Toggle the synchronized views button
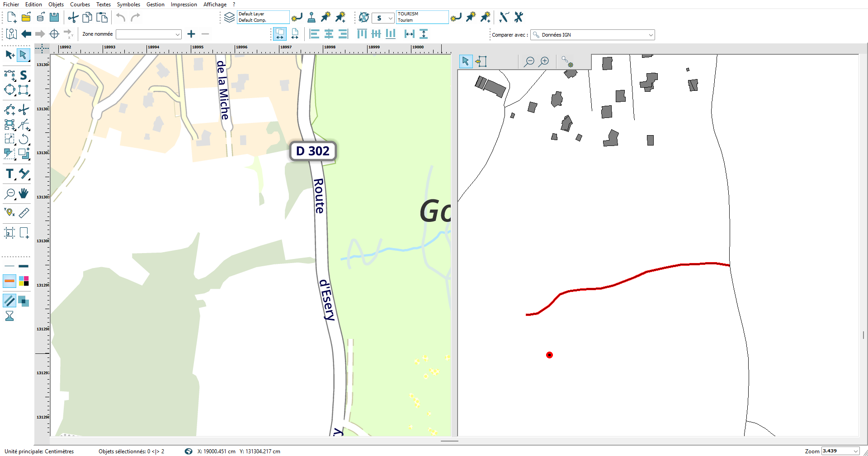868x456 pixels. 280,34
